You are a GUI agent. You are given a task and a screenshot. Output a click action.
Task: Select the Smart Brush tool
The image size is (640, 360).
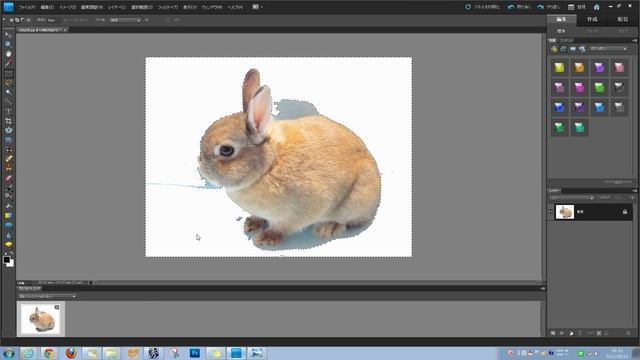click(8, 197)
